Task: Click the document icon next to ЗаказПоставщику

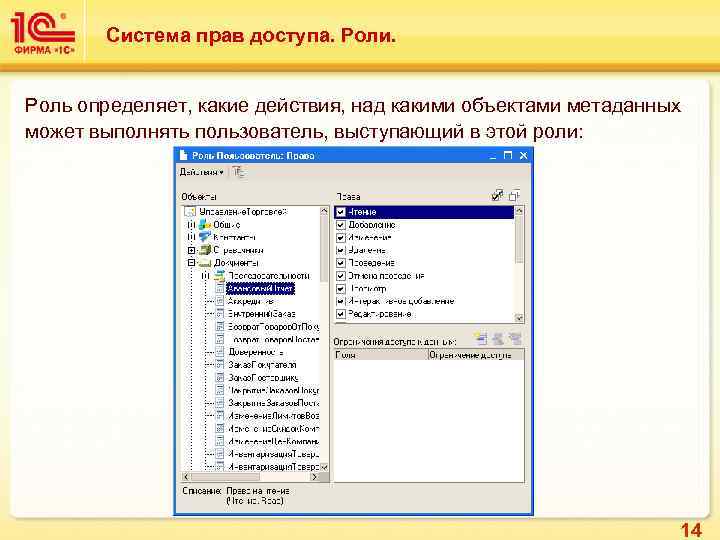Action: (x=220, y=377)
